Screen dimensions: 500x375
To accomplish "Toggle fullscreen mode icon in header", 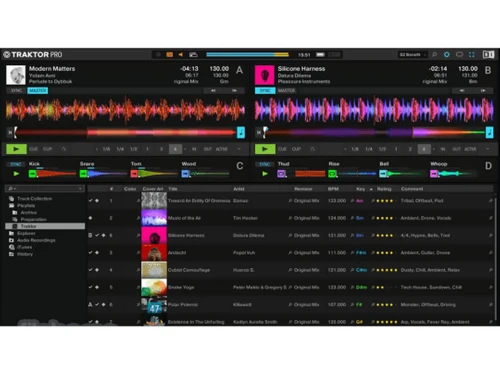I will click(x=472, y=54).
